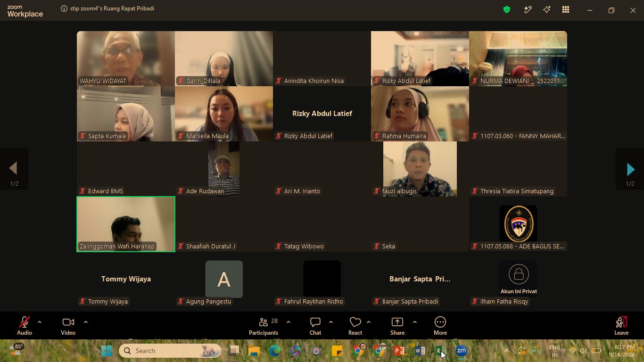Open Excel from the Windows taskbar
Viewport: 644px width, 362px height.
tap(441, 351)
